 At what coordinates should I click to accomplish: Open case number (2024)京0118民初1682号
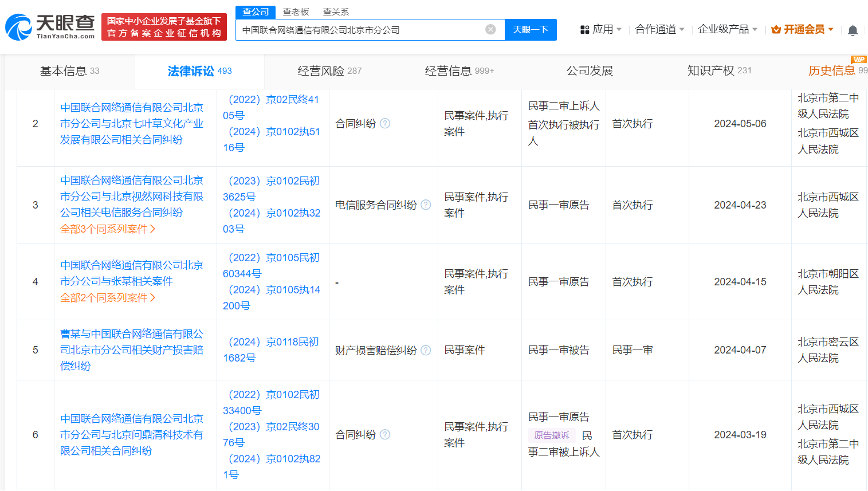coord(272,350)
